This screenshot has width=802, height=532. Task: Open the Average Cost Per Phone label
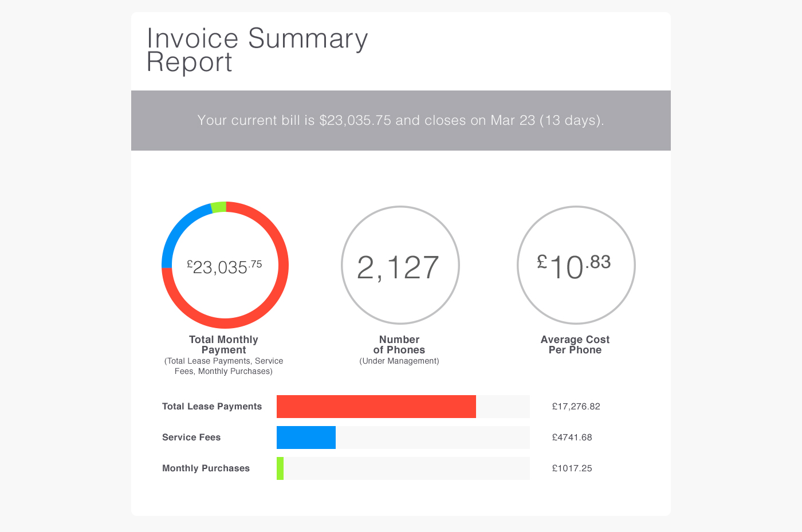click(x=575, y=345)
